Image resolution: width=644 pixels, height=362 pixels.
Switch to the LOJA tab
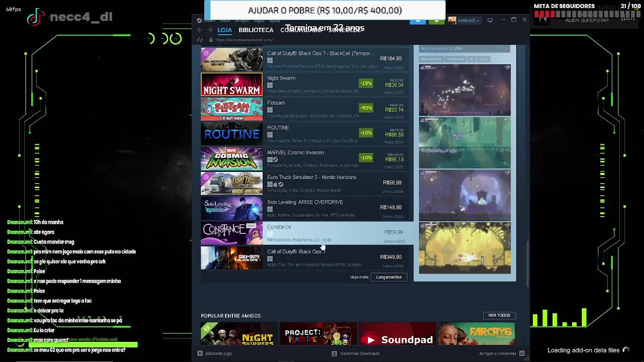224,30
